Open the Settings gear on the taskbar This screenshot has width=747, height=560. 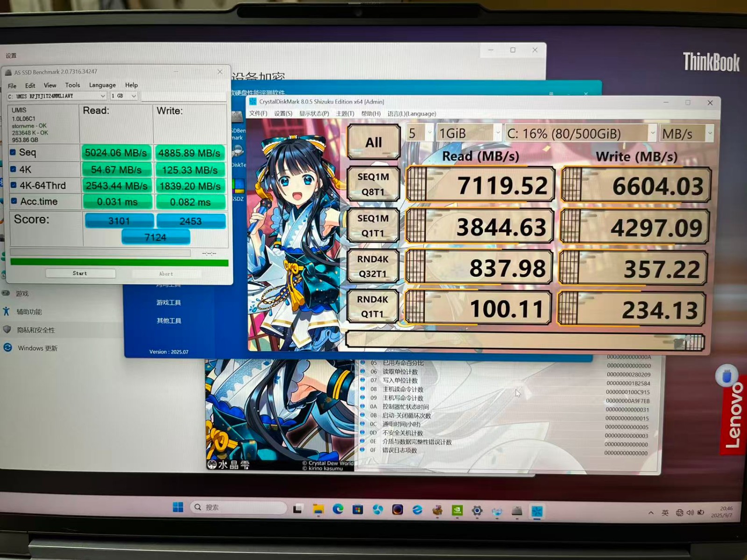click(x=477, y=511)
